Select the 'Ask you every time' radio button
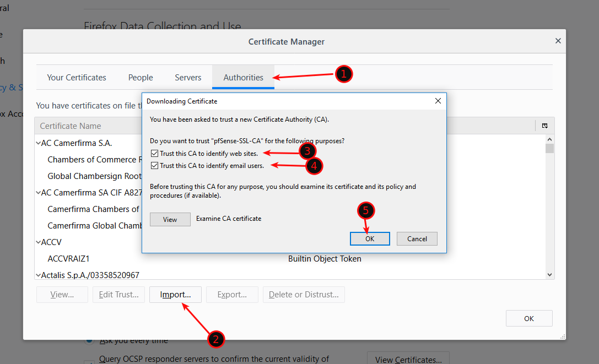Image resolution: width=599 pixels, height=364 pixels. pyautogui.click(x=89, y=340)
